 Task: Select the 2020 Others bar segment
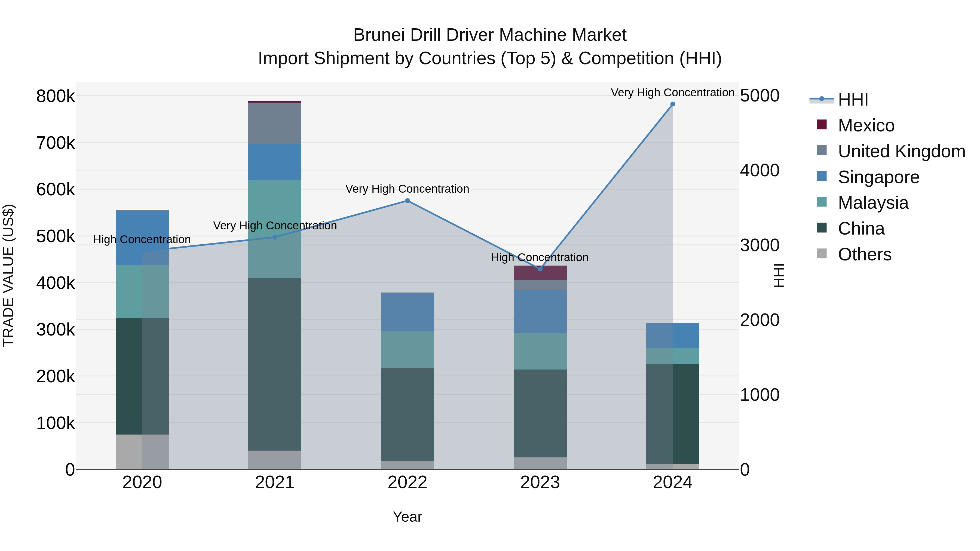[x=142, y=452]
